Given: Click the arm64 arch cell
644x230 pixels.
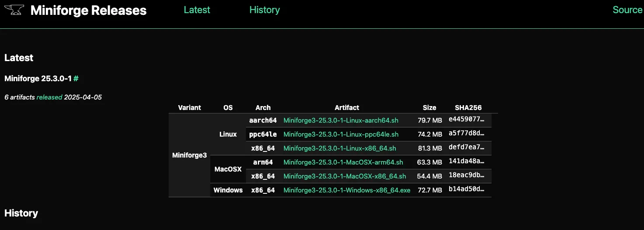Looking at the screenshot, I should 263,162.
